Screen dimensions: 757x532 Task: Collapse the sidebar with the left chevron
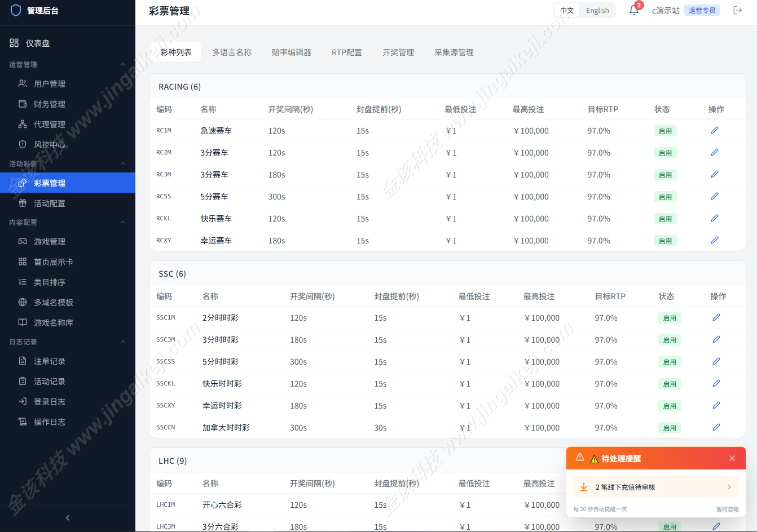68,518
